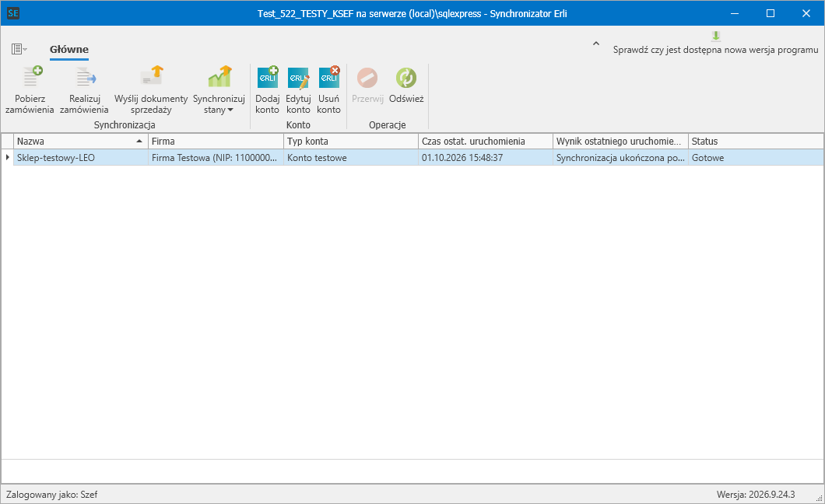Run Realizuj zamówienia from the ribbon
825x504 pixels.
pyautogui.click(x=84, y=90)
